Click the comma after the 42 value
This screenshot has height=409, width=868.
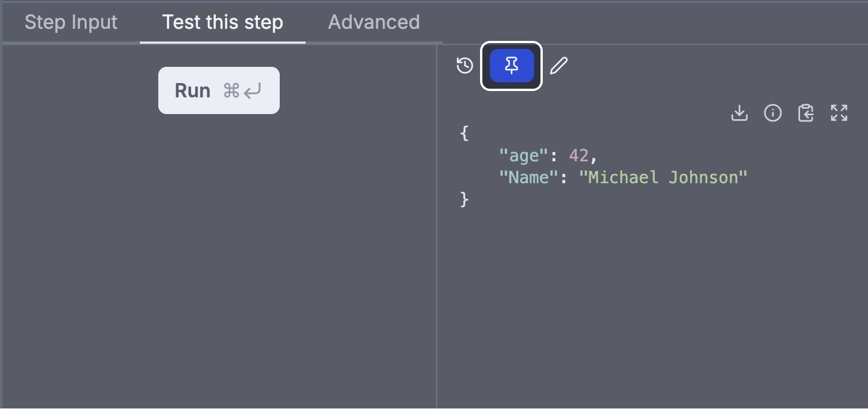[594, 158]
